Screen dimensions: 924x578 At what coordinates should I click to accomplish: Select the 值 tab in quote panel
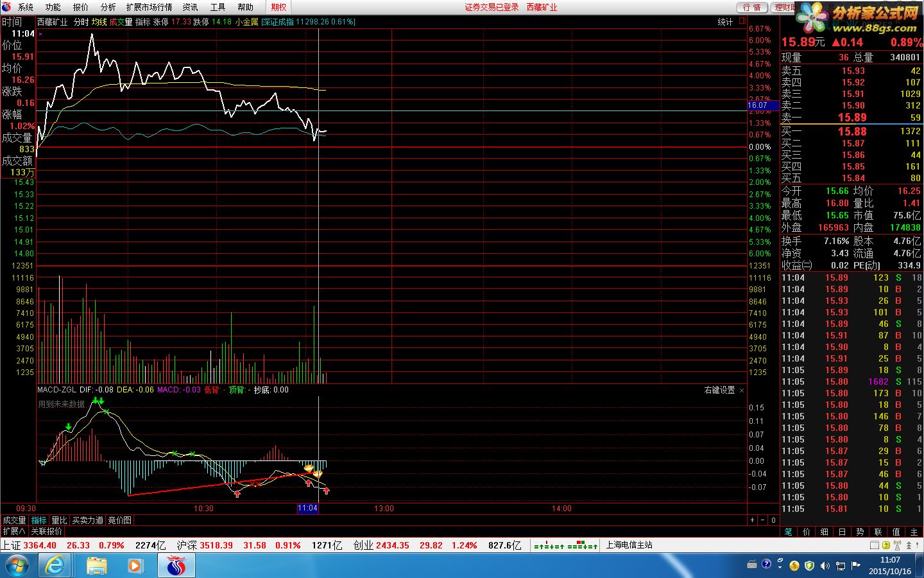tap(896, 532)
